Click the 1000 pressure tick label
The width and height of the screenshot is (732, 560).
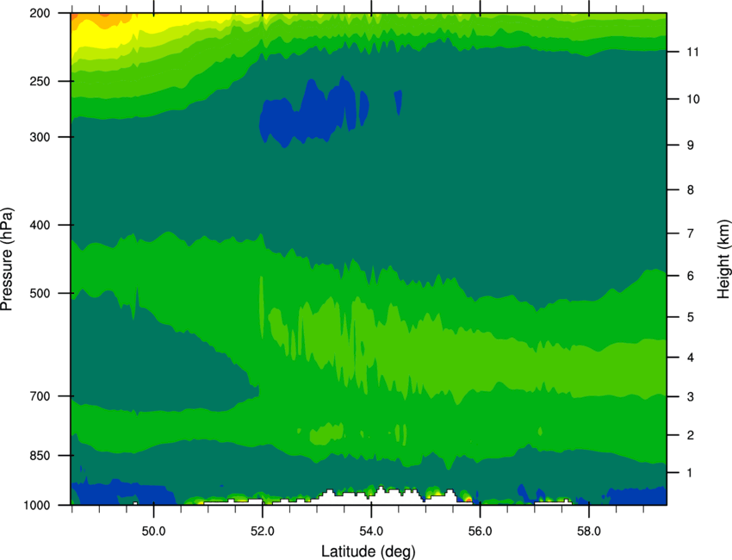[x=37, y=506]
